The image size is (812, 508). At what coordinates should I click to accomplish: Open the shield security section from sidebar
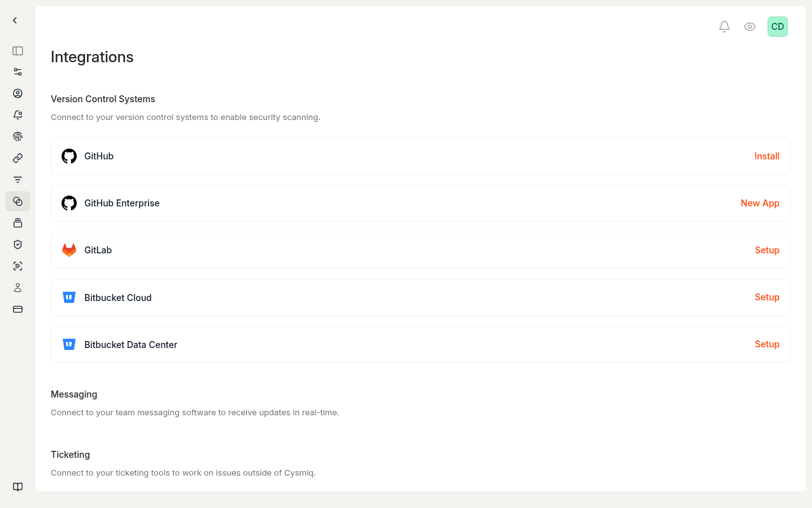click(x=17, y=244)
